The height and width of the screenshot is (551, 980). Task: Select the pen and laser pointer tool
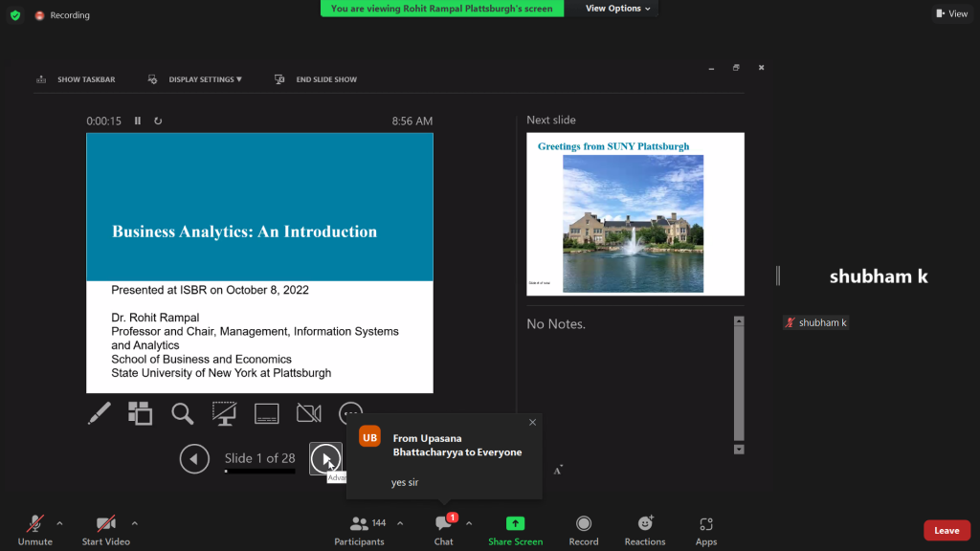coord(100,413)
